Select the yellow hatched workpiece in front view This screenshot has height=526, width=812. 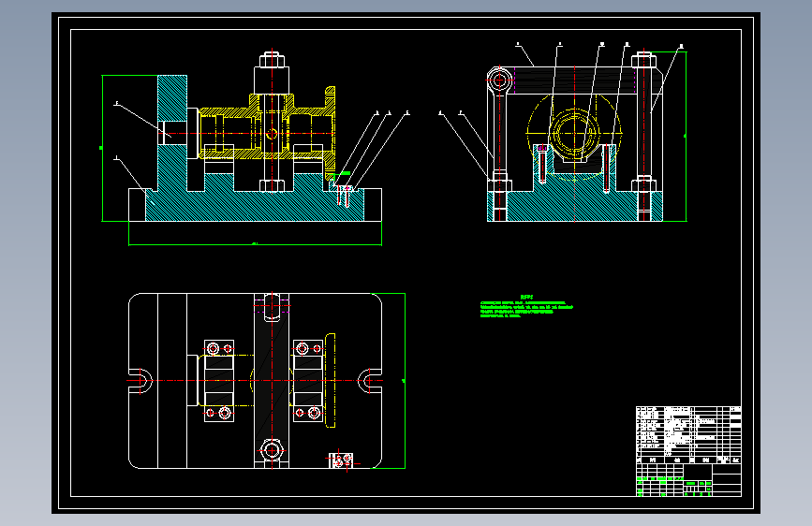(x=267, y=131)
